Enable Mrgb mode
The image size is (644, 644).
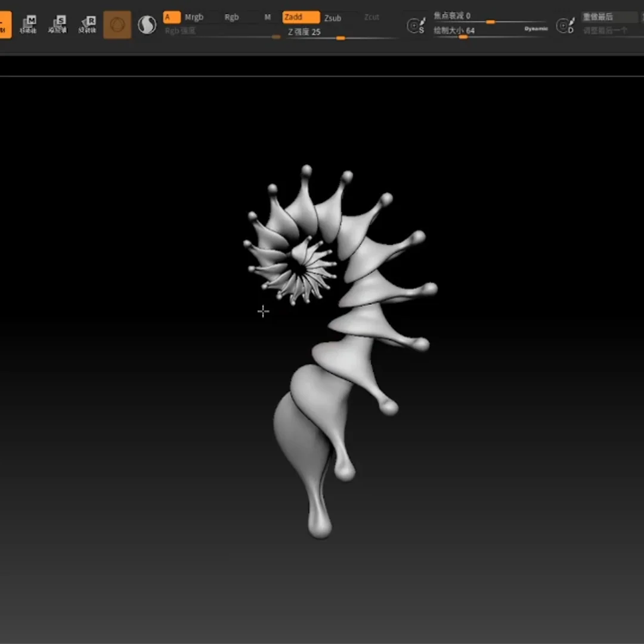coord(194,17)
